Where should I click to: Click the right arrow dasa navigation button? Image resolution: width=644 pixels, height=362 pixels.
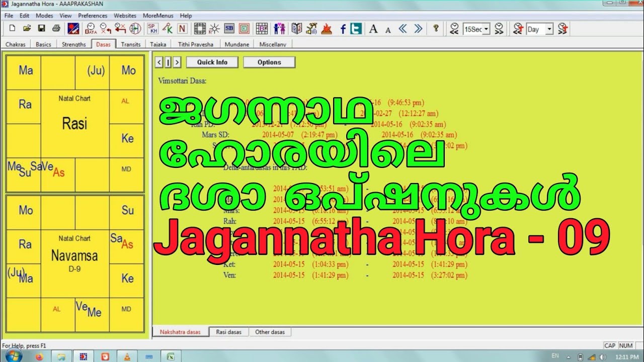click(177, 62)
